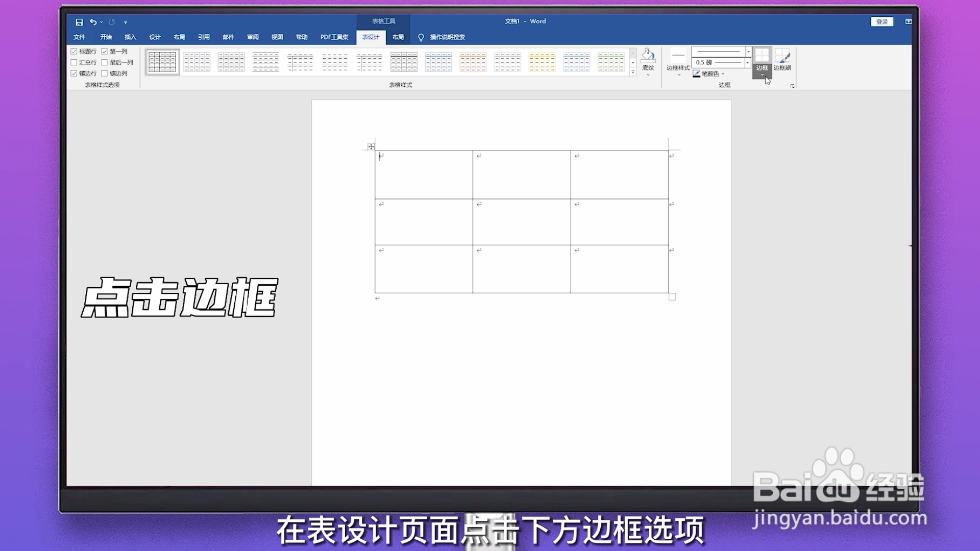Select the third table style thumbnail

click(231, 62)
